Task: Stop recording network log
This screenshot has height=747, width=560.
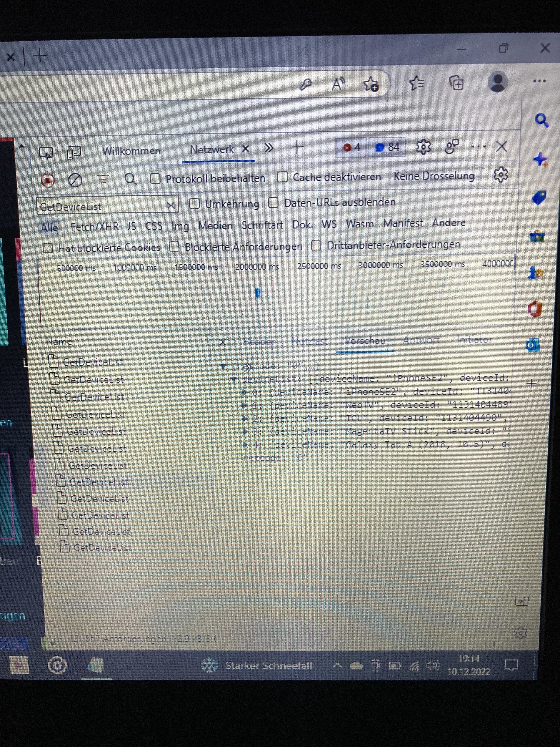Action: pos(48,181)
